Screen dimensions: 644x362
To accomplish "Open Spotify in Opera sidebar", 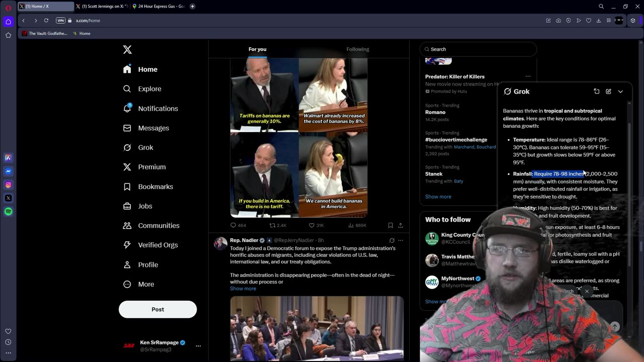I will pyautogui.click(x=8, y=212).
